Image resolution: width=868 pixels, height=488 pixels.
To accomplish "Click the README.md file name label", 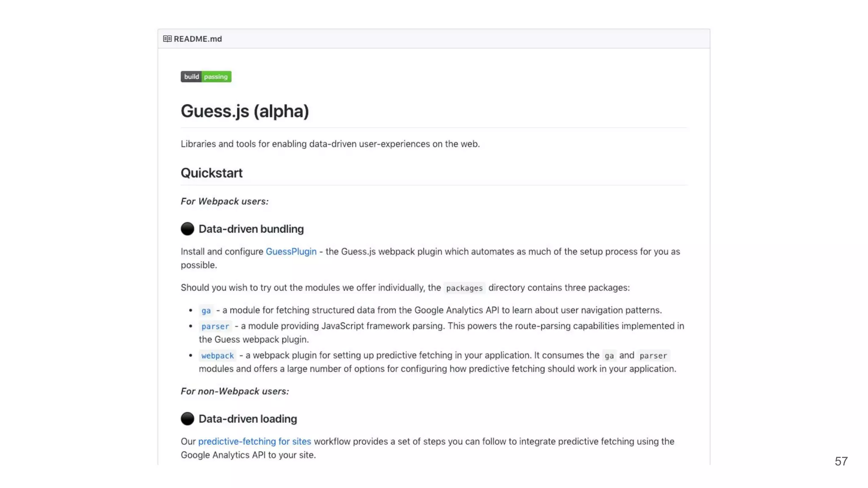I will point(198,39).
